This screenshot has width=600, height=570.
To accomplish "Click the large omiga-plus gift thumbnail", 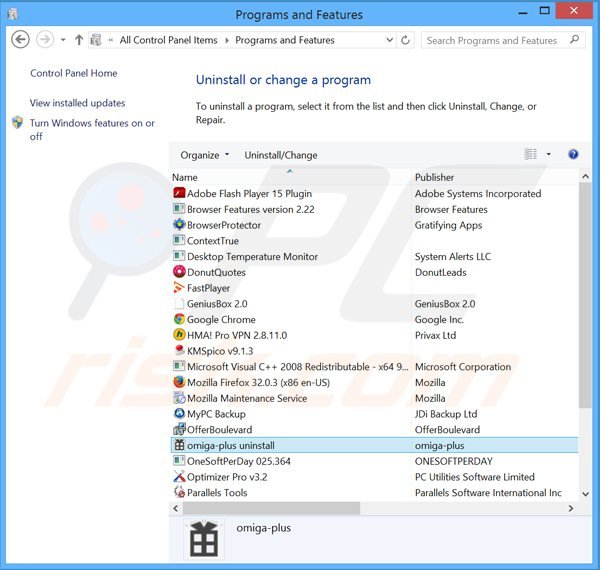I will (x=204, y=539).
